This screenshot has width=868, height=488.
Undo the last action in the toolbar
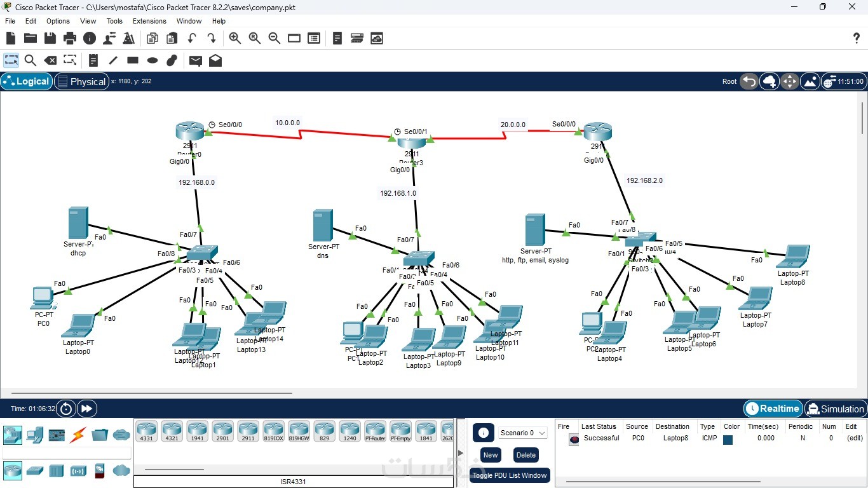[x=192, y=39]
